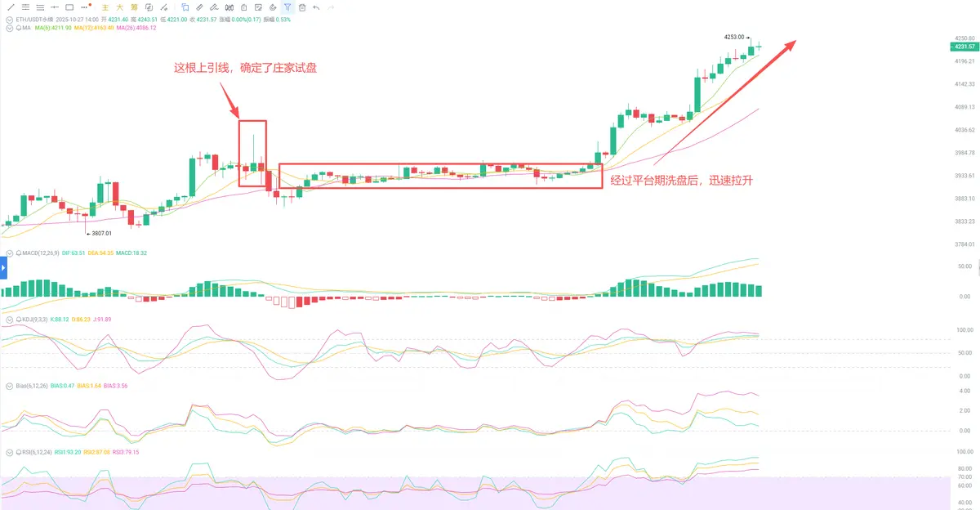Image resolution: width=980 pixels, height=510 pixels.
Task: Collapse the Bias indicator panel chevron
Action: tap(8, 385)
